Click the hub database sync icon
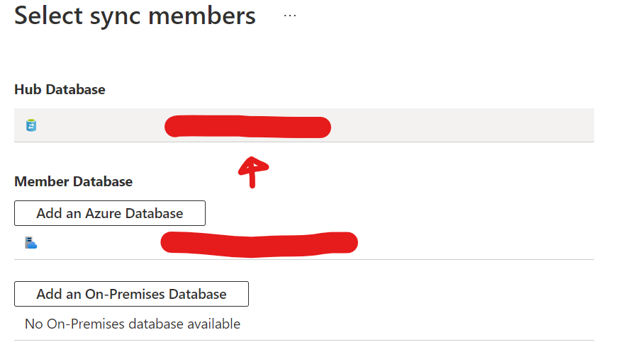This screenshot has height=364, width=624. pyautogui.click(x=31, y=125)
